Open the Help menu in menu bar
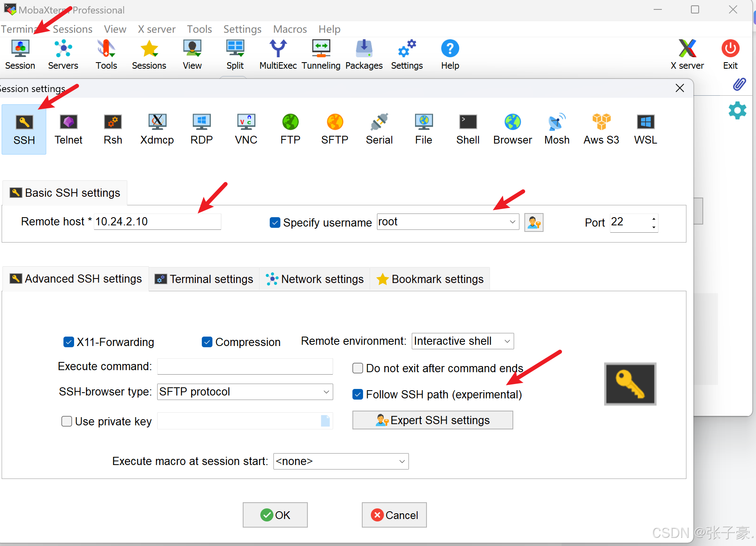The width and height of the screenshot is (756, 546). coord(329,29)
